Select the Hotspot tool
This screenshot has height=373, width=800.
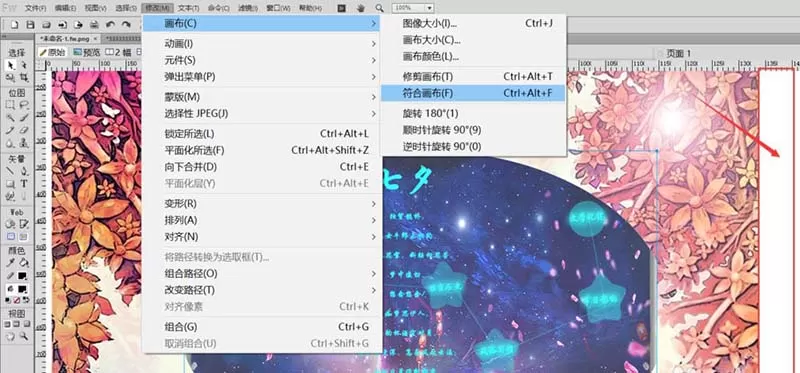click(x=9, y=223)
